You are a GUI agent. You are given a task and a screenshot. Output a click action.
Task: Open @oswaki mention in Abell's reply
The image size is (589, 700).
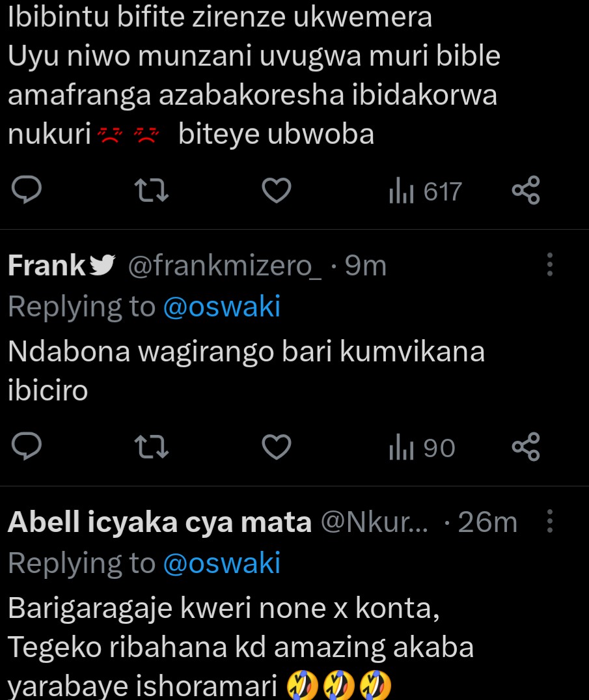221,563
